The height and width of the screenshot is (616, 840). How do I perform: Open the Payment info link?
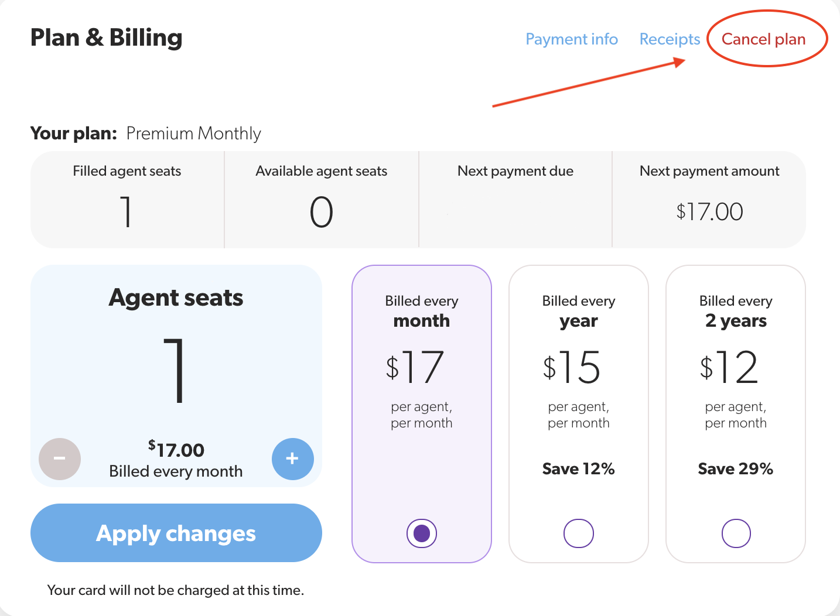tap(572, 39)
